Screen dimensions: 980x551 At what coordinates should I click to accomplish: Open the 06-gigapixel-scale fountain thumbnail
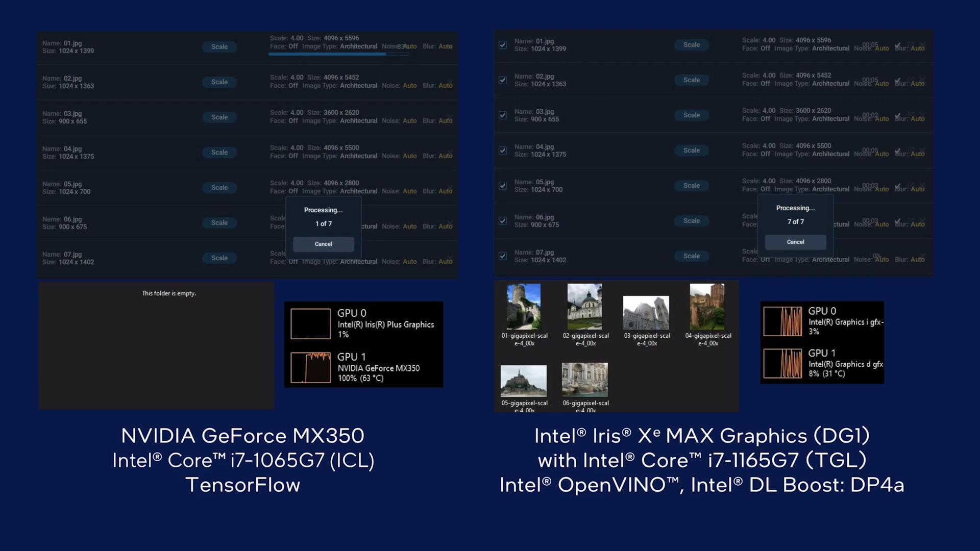[585, 380]
